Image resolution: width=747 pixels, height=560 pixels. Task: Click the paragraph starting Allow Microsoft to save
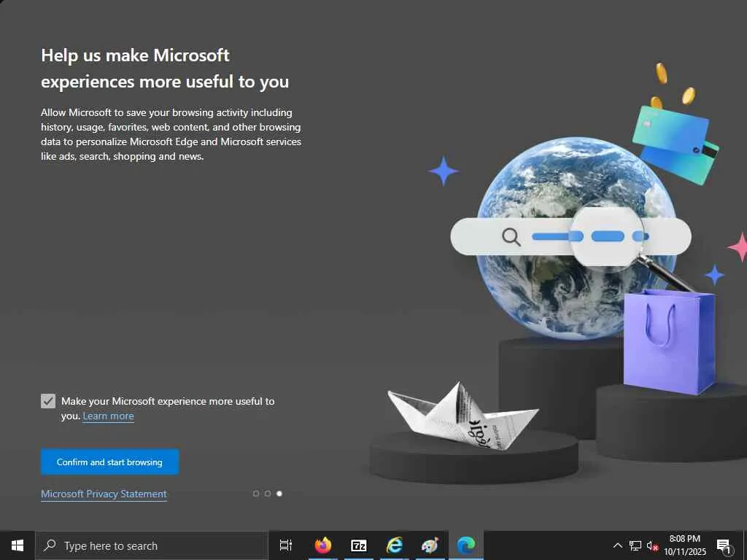point(171,134)
